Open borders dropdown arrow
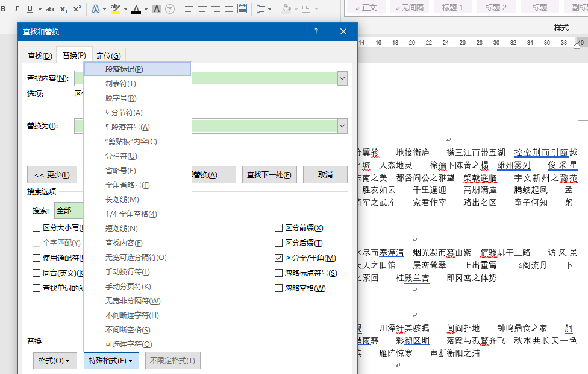588x374 pixels. coord(316,9)
